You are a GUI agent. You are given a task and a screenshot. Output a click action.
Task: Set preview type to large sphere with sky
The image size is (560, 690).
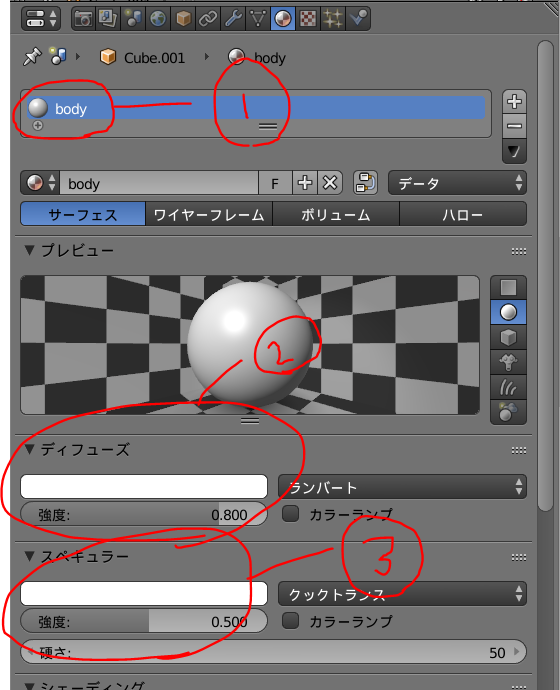click(508, 412)
